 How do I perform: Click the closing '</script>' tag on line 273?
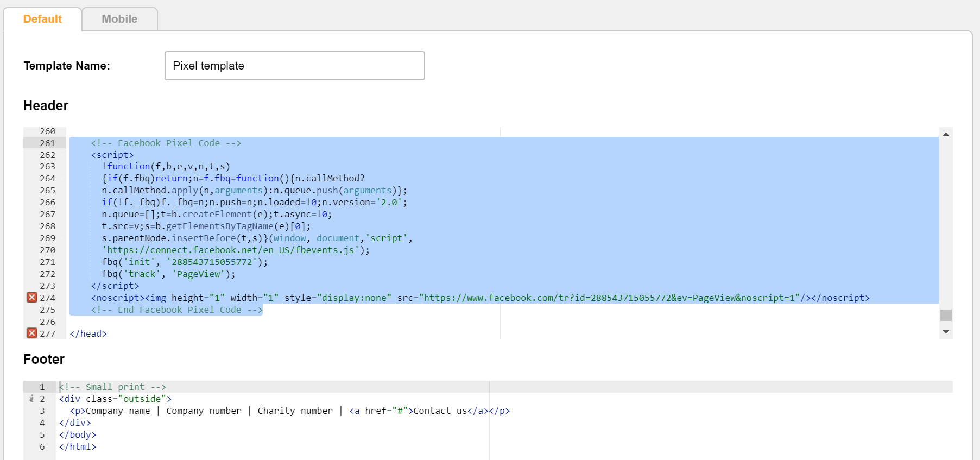coord(115,286)
